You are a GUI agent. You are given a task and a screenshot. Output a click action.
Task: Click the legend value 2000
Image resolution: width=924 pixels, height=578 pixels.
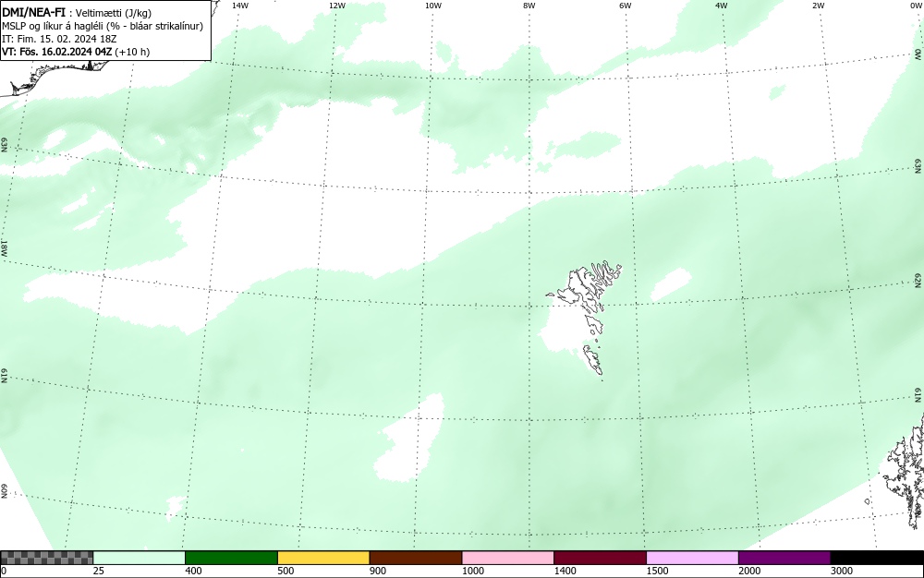point(749,571)
